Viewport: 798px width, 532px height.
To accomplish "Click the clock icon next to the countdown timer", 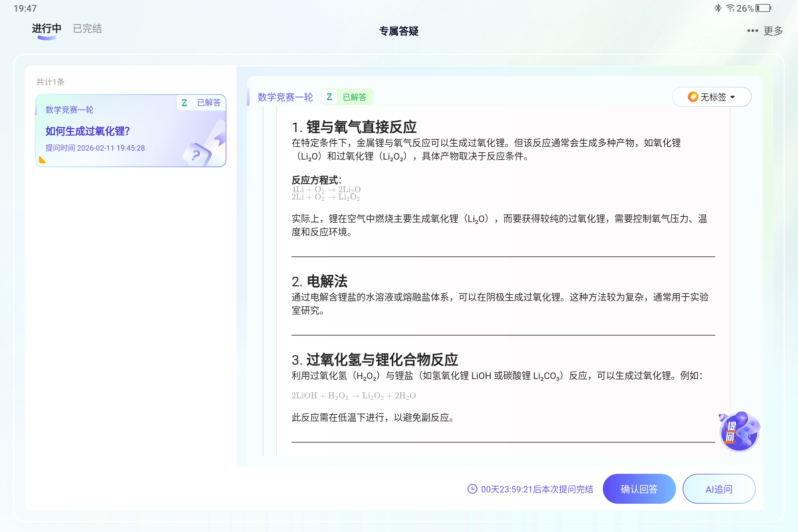I will pos(472,489).
